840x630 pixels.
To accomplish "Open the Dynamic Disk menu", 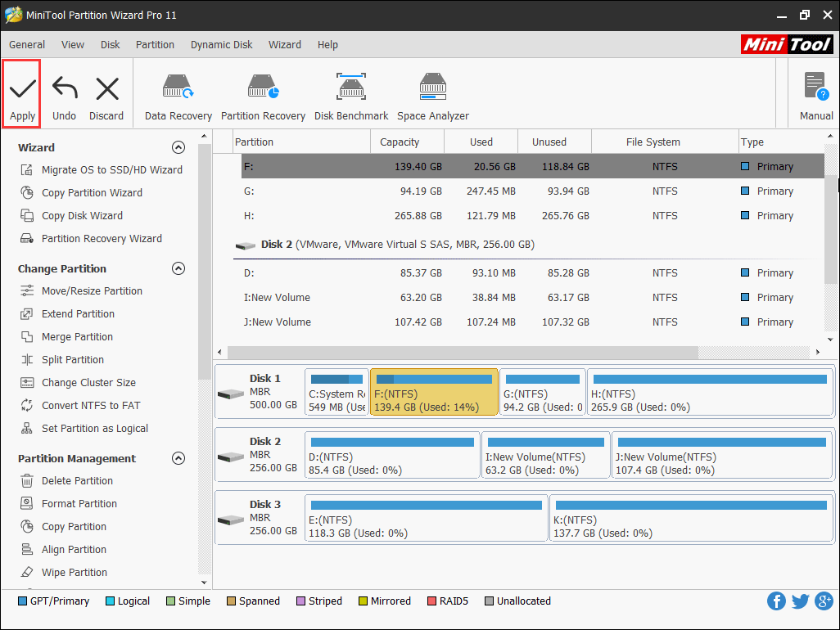I will (x=221, y=45).
